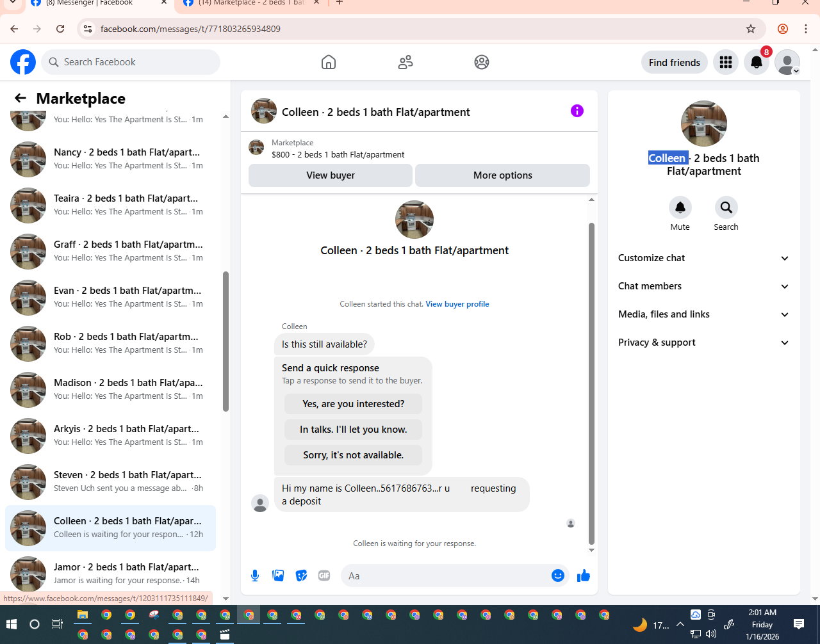Click the browser address bar URL
This screenshot has height=644, width=820.
[190, 29]
